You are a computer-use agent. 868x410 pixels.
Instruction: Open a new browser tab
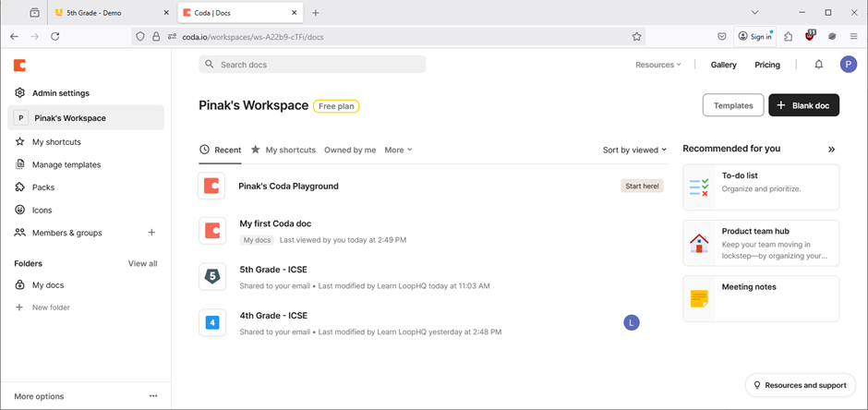click(x=316, y=12)
